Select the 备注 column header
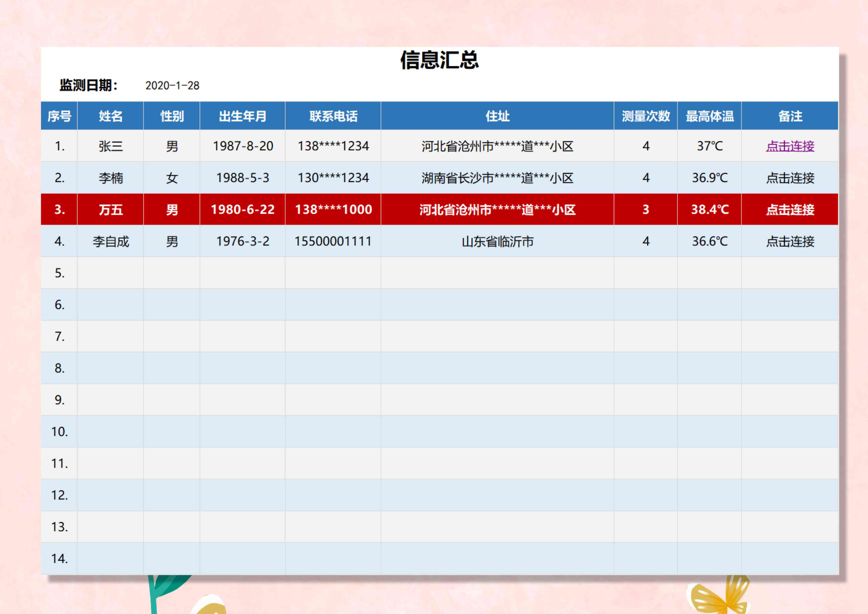 click(790, 116)
